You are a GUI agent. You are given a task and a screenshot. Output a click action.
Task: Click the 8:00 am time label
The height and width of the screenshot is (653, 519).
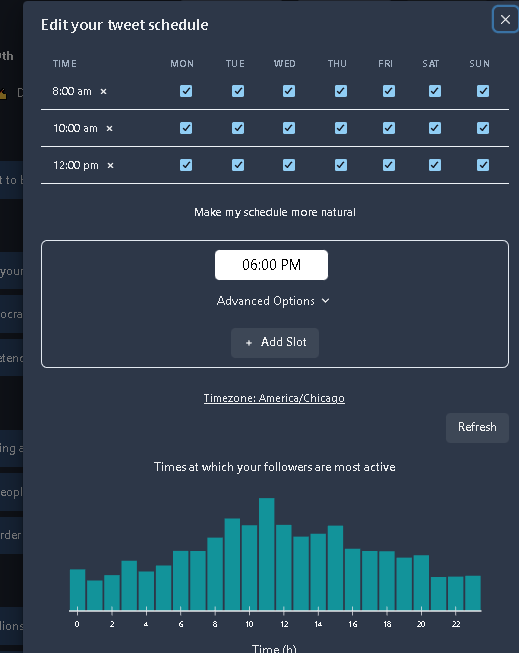(x=72, y=91)
